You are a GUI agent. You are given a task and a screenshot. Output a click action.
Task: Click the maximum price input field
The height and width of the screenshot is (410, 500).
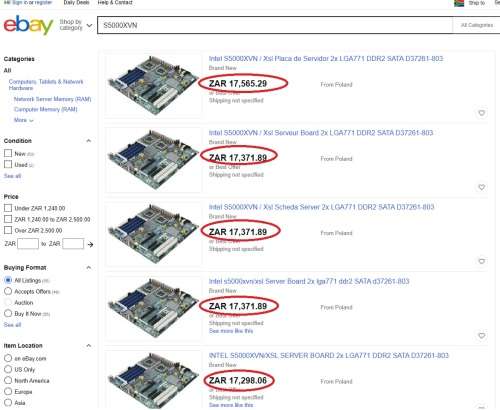click(73, 244)
